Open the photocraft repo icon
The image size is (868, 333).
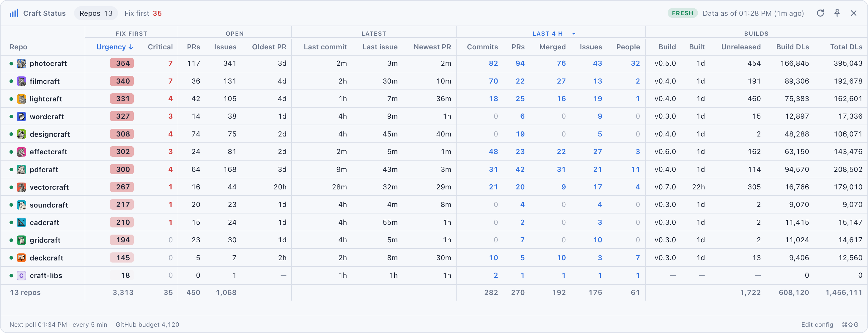pyautogui.click(x=22, y=63)
